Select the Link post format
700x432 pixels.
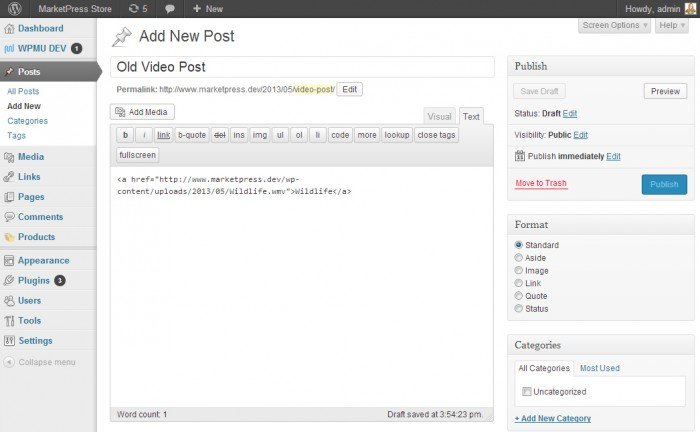tap(518, 283)
